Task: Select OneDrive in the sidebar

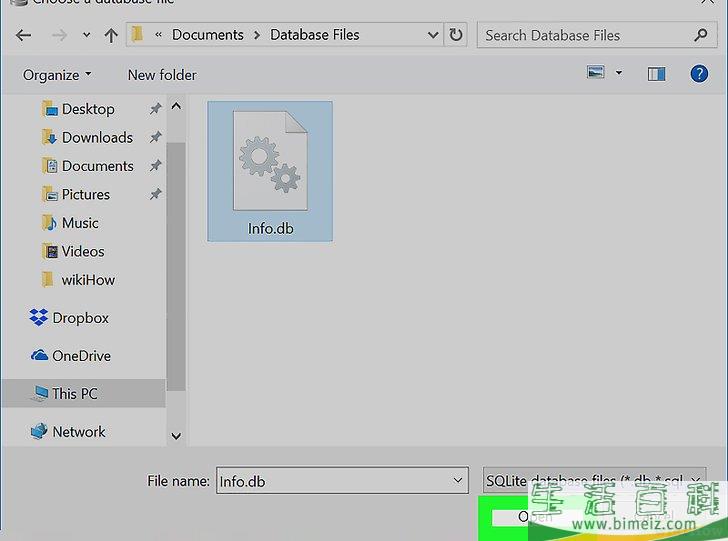Action: tap(80, 356)
